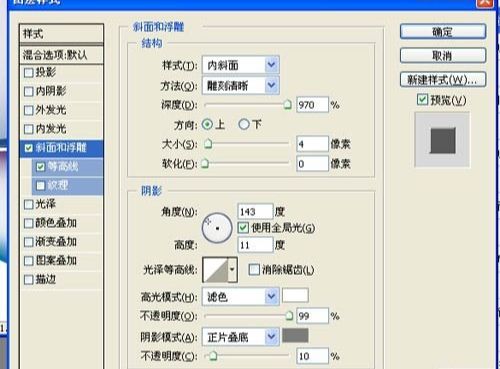Toggle the 预览 preview checkbox
Viewport: 500px width, 369px height.
coord(422,99)
